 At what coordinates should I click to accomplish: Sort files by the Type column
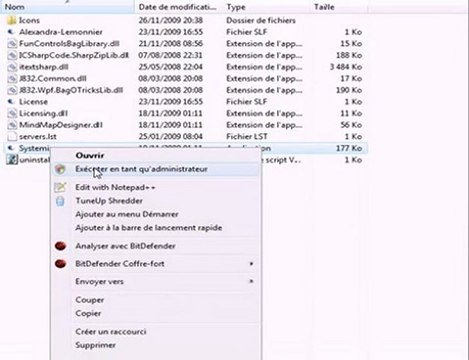[x=266, y=7]
